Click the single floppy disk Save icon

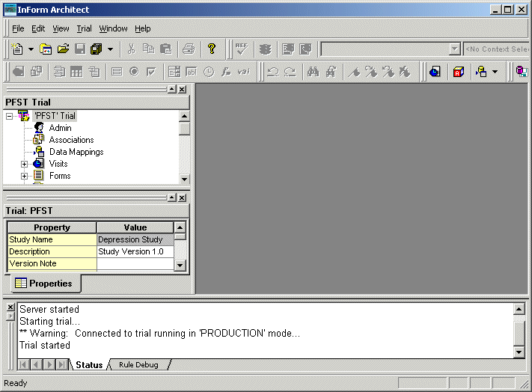coord(80,49)
